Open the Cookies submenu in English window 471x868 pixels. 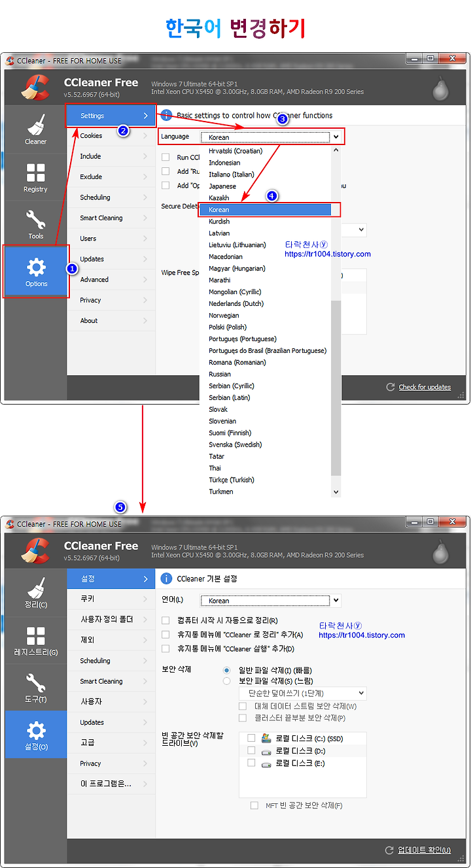[111, 136]
